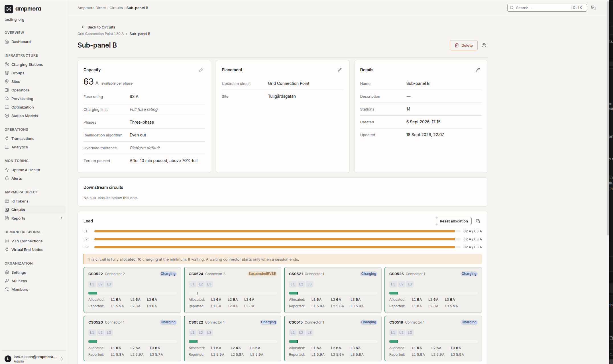613x364 pixels.
Task: Open Dashboard from sidebar
Action: tap(34, 42)
